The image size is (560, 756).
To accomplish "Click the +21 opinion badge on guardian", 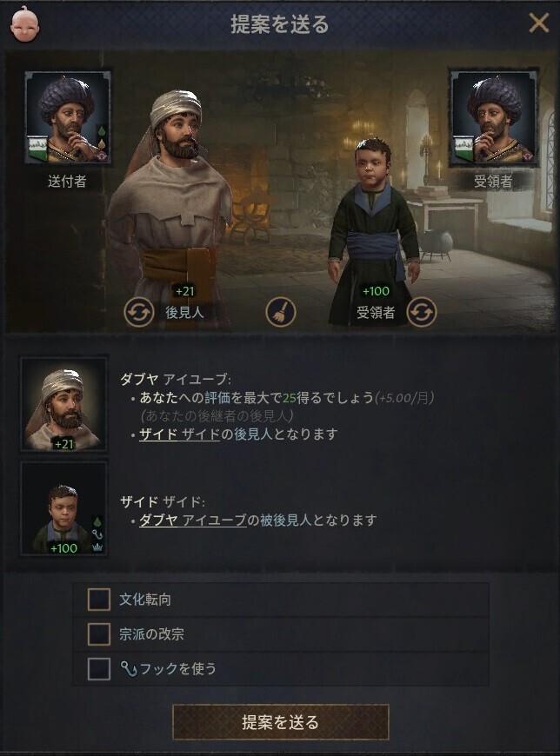I will pyautogui.click(x=184, y=291).
